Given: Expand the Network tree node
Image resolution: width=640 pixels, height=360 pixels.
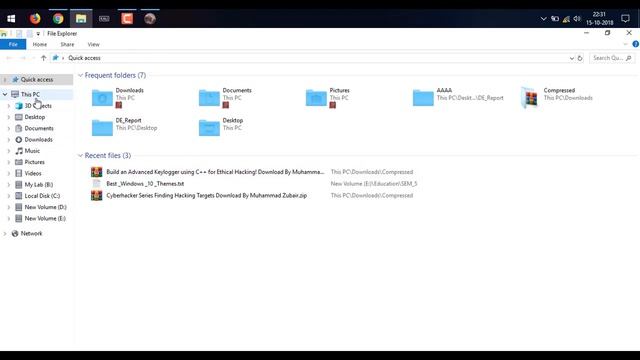Looking at the screenshot, I should pyautogui.click(x=5, y=233).
